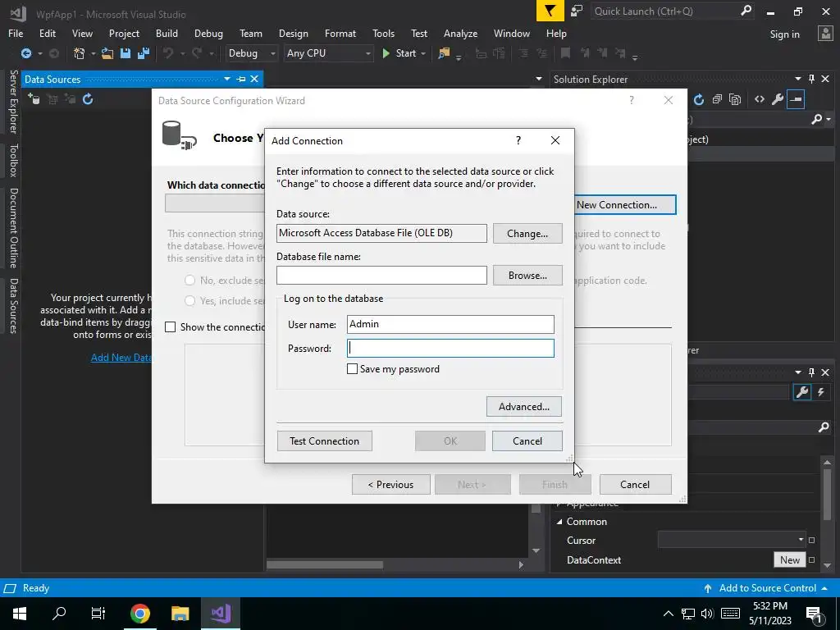Viewport: 840px width, 630px height.
Task: Enable the Save my password checkbox
Action: [x=352, y=369]
